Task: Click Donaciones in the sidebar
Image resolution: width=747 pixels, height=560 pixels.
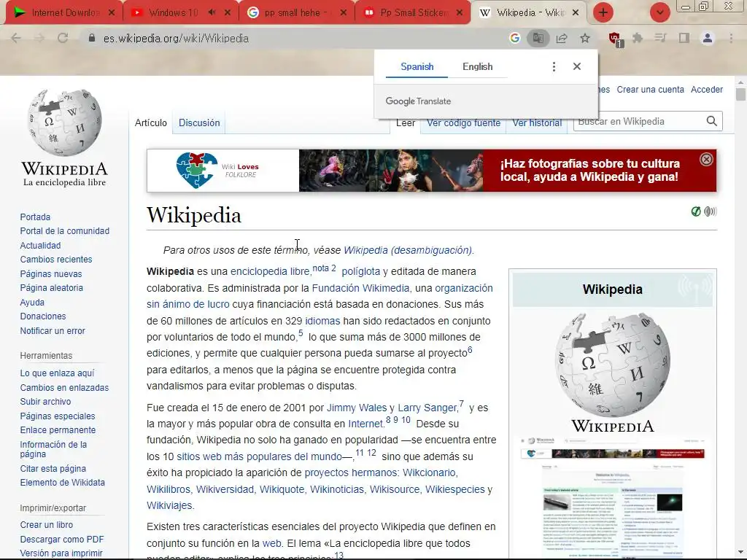Action: (43, 316)
